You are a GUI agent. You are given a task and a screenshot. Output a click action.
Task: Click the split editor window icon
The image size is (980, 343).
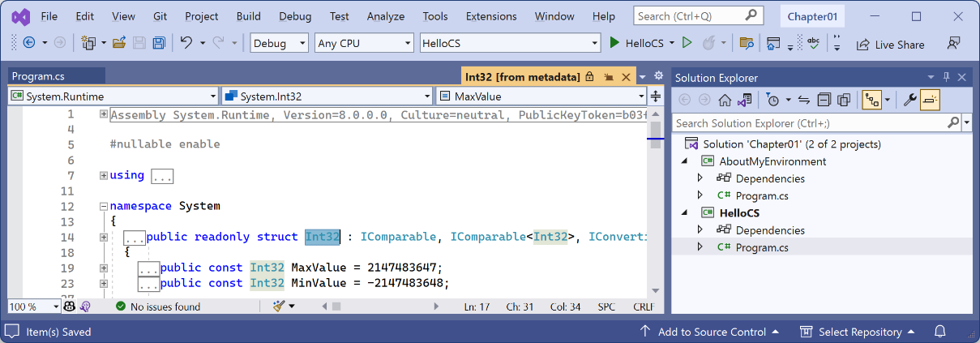[656, 96]
